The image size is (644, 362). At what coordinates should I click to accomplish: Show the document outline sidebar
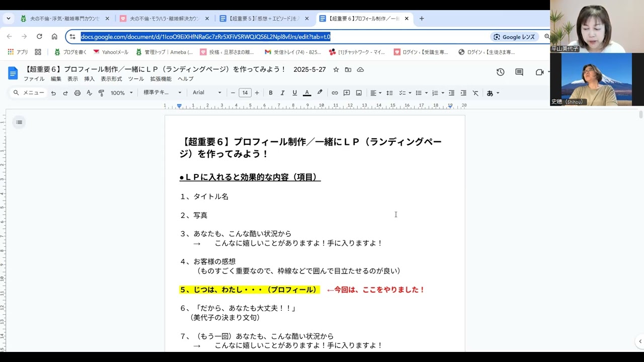[x=19, y=122]
